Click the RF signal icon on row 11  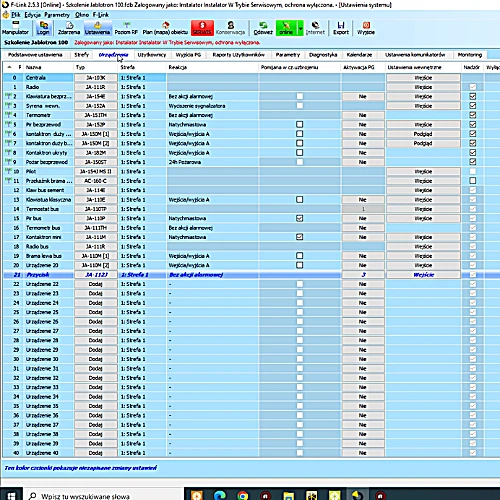pyautogui.click(x=8, y=181)
